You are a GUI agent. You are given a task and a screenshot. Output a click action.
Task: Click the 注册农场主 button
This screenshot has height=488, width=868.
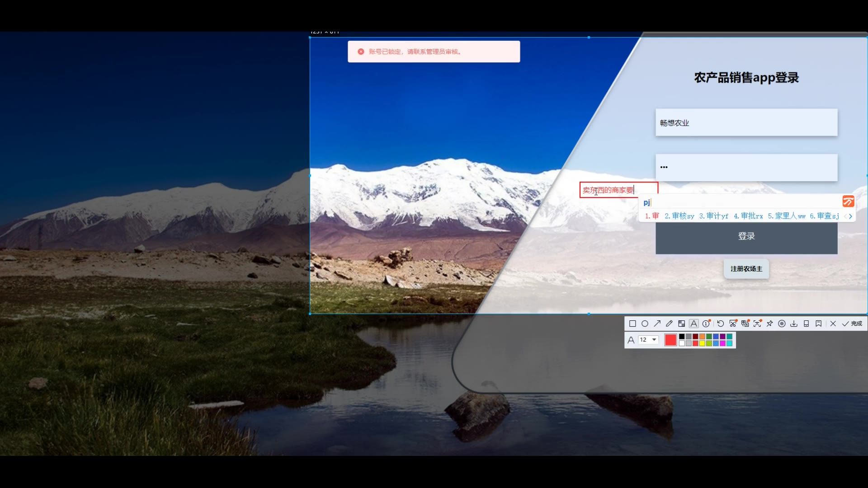(746, 269)
